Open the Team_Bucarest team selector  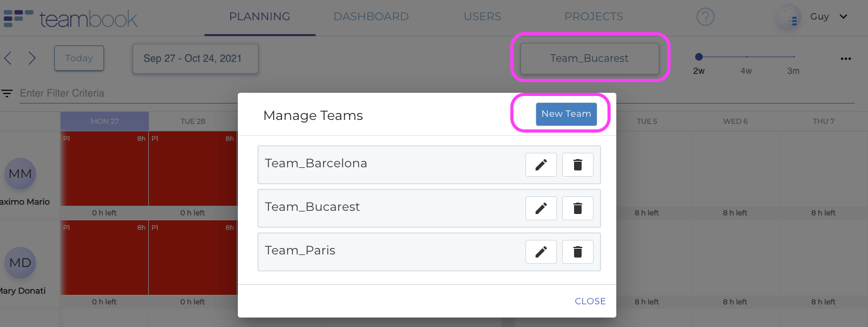[589, 58]
